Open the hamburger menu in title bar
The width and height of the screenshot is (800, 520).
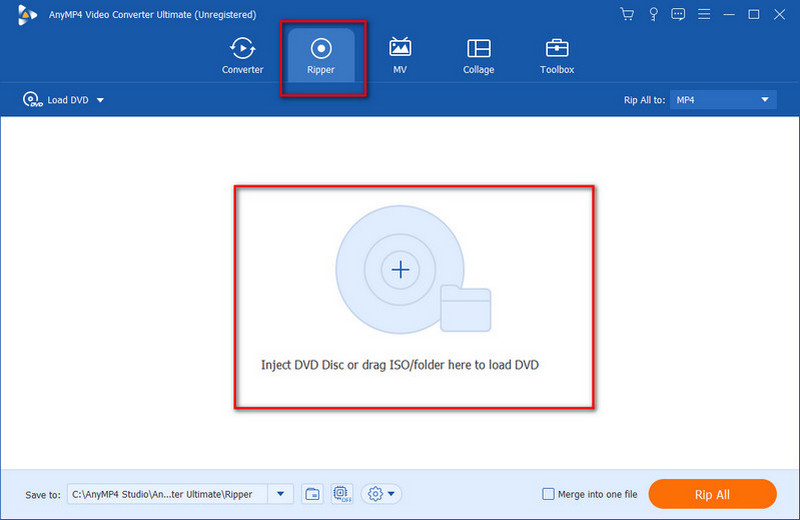[x=704, y=14]
